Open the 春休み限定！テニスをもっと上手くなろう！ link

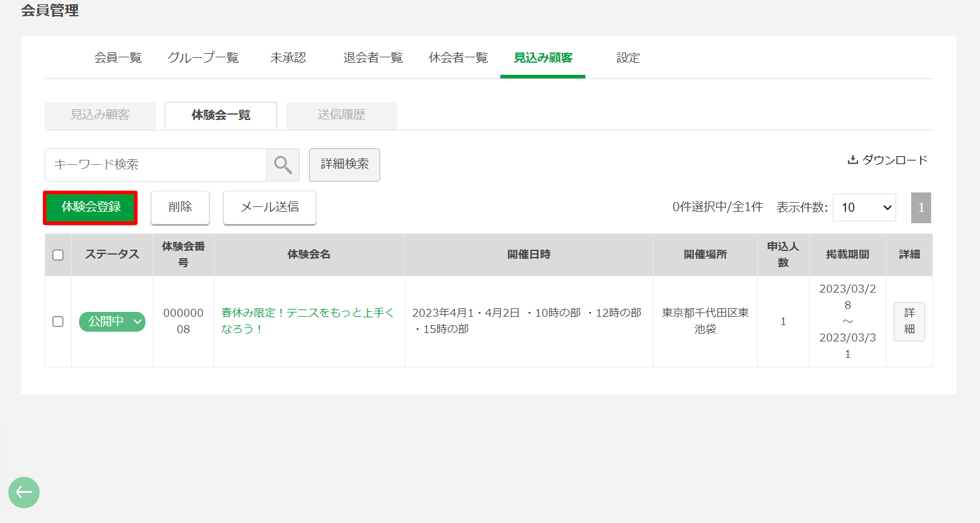[307, 321]
